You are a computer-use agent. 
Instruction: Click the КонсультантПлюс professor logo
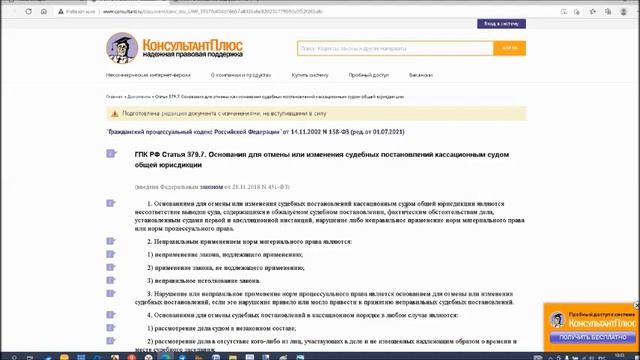coord(122,48)
